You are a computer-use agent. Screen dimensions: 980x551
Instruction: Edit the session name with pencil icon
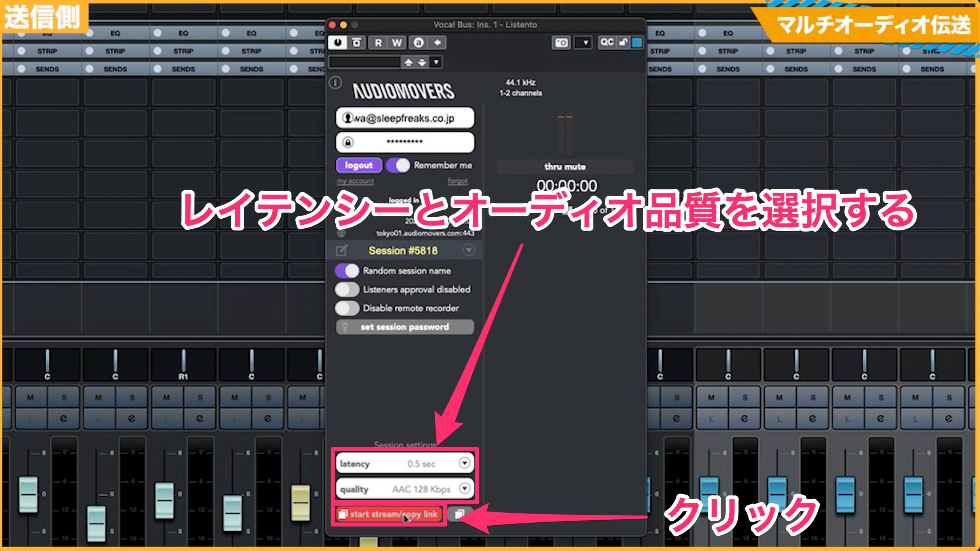[x=341, y=250]
